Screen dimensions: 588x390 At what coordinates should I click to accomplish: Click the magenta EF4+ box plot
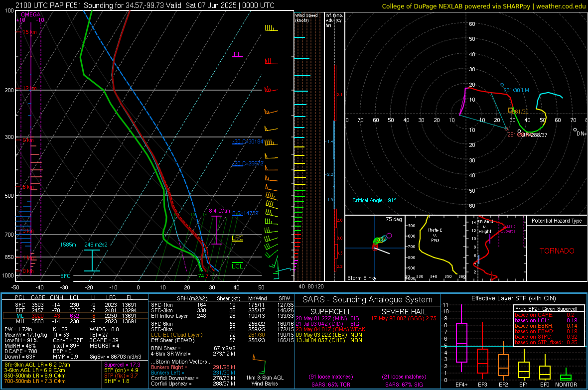[461, 338]
